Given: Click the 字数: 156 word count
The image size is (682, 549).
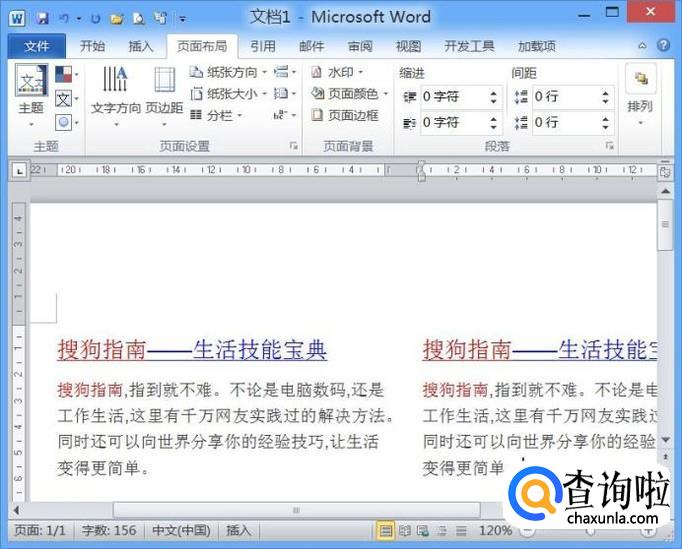Looking at the screenshot, I should pos(109,531).
